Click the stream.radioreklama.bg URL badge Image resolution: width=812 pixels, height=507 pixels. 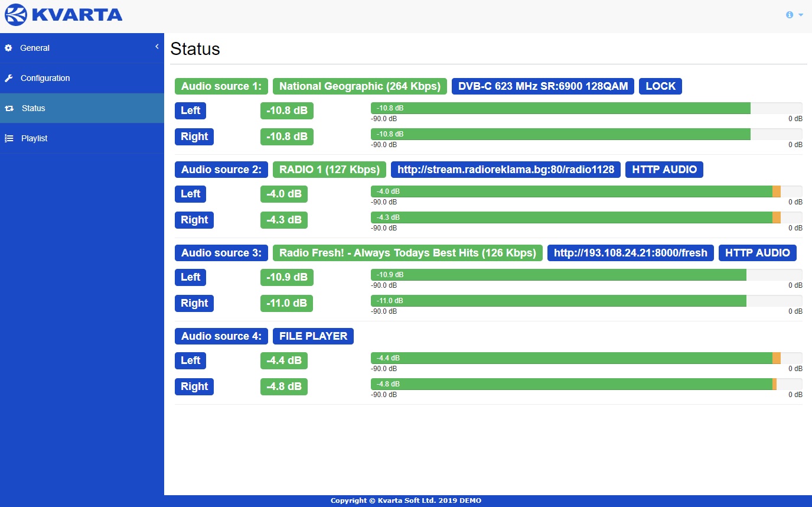506,170
